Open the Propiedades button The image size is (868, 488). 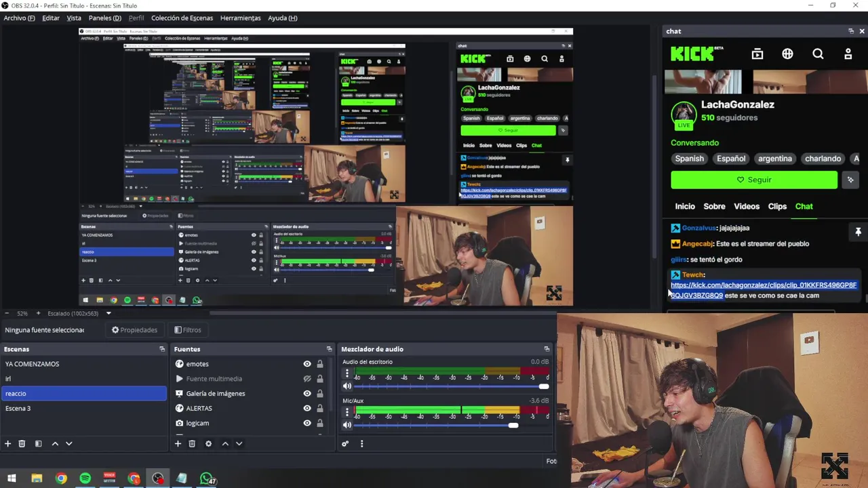pos(134,330)
